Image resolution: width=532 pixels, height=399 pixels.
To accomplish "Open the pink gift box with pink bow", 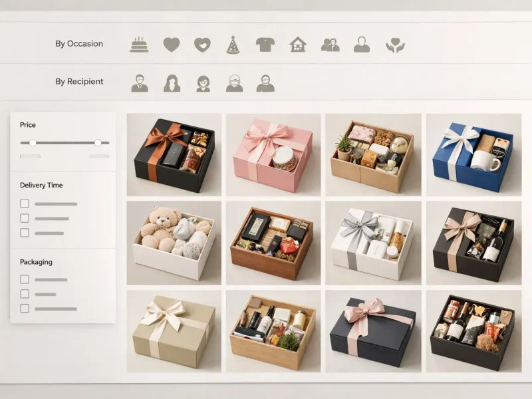I will 273,155.
